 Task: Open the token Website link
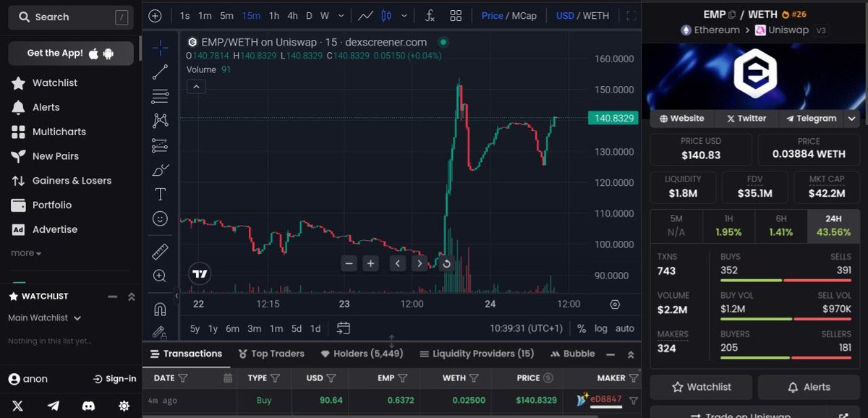(682, 119)
